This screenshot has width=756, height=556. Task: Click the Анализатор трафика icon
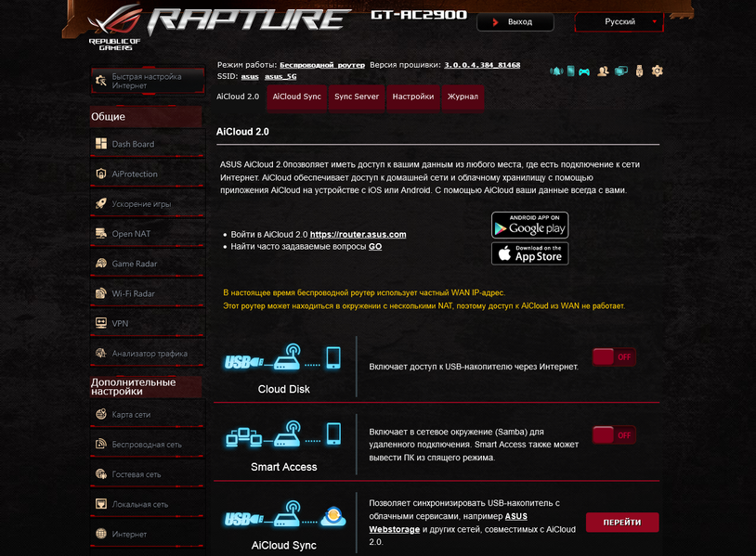[100, 353]
